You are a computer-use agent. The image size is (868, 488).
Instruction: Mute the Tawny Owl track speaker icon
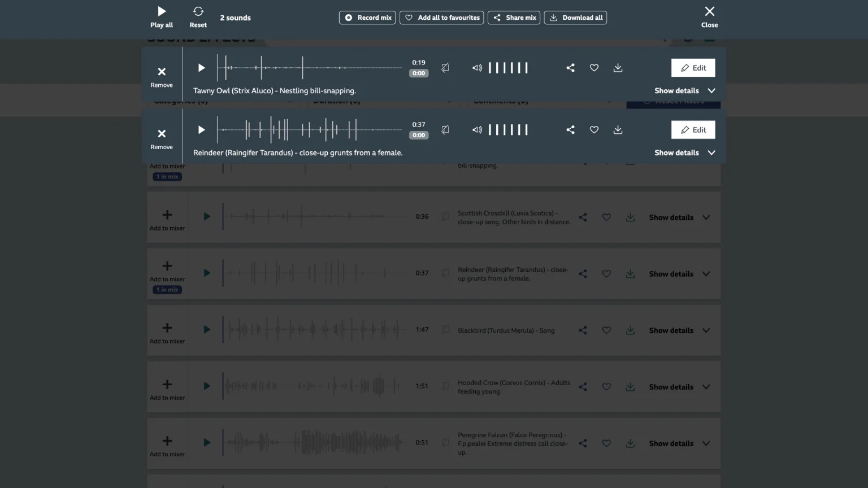pyautogui.click(x=477, y=68)
